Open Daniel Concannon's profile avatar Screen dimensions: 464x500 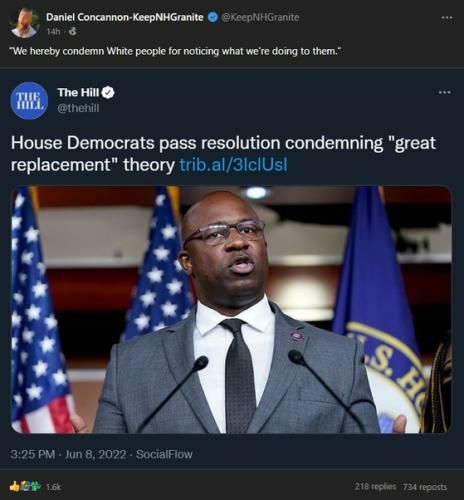pyautogui.click(x=24, y=23)
